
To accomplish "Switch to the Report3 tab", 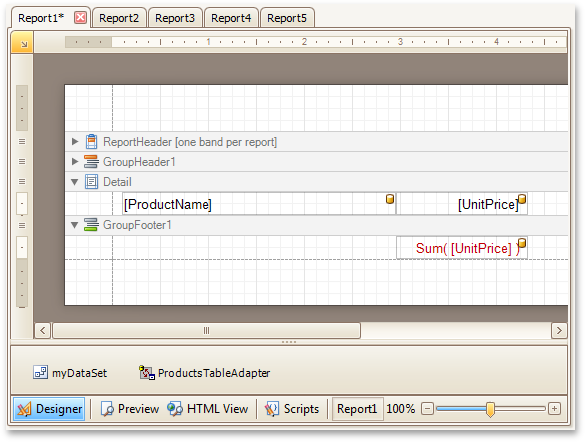I will click(x=175, y=18).
